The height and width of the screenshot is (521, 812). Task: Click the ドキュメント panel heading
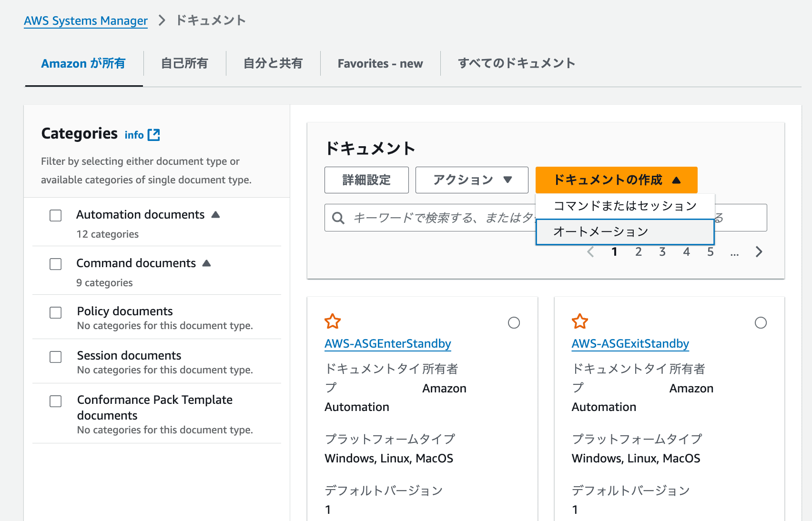[x=370, y=149]
